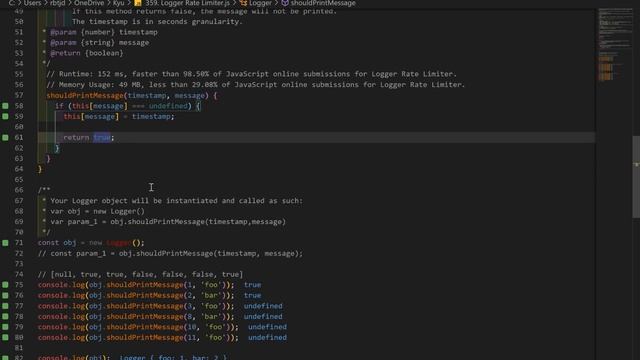The width and height of the screenshot is (640, 360).
Task: Click the 'Logger { foo: 1, bar: 2 }' output
Action: click(x=173, y=357)
